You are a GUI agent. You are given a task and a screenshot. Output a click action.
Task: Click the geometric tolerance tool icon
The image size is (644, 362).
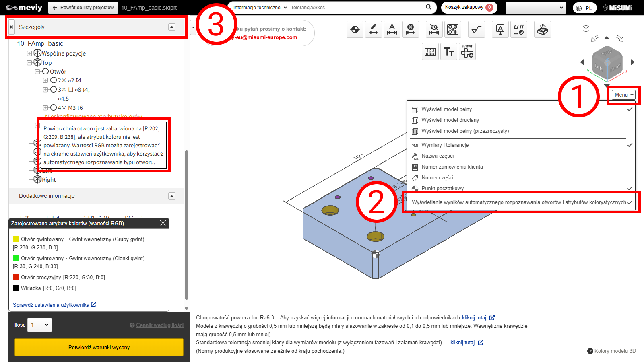[x=519, y=29]
